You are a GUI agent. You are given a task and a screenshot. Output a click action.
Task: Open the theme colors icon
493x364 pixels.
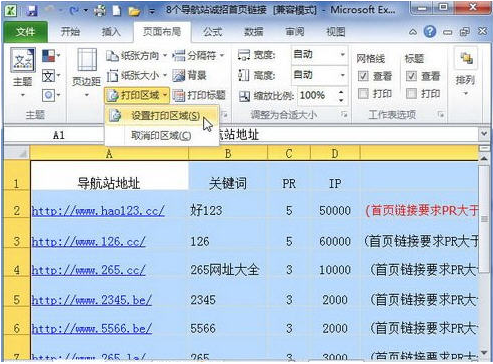[49, 56]
